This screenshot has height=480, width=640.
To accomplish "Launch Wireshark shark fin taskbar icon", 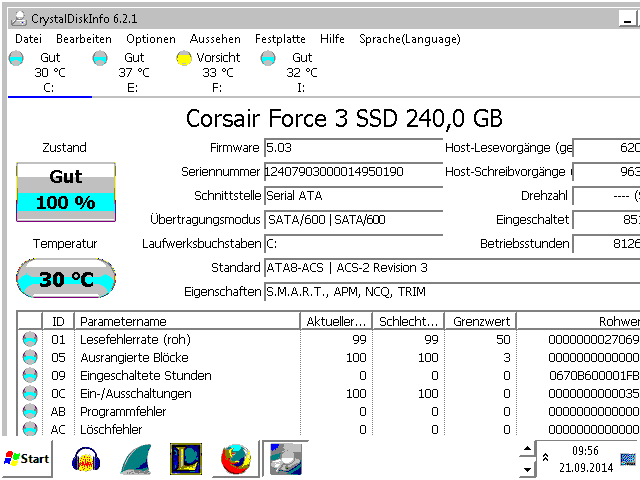I will click(x=137, y=459).
